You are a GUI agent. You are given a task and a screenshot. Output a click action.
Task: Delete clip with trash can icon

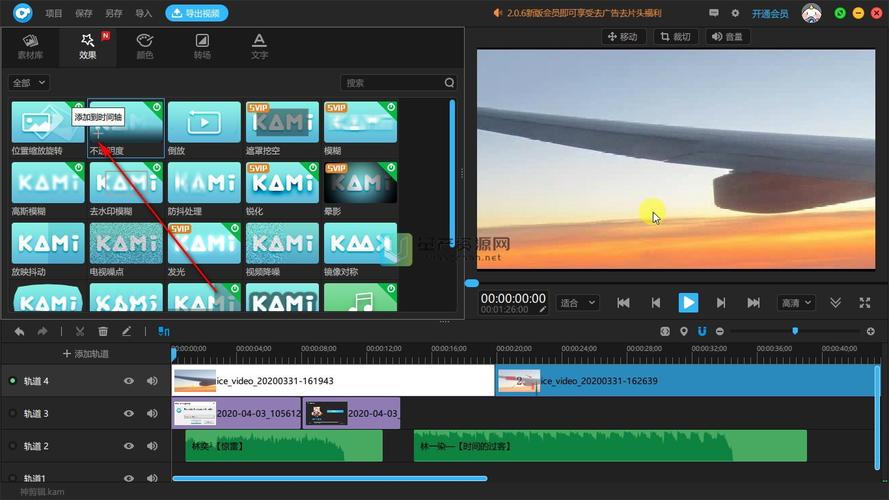coord(103,331)
